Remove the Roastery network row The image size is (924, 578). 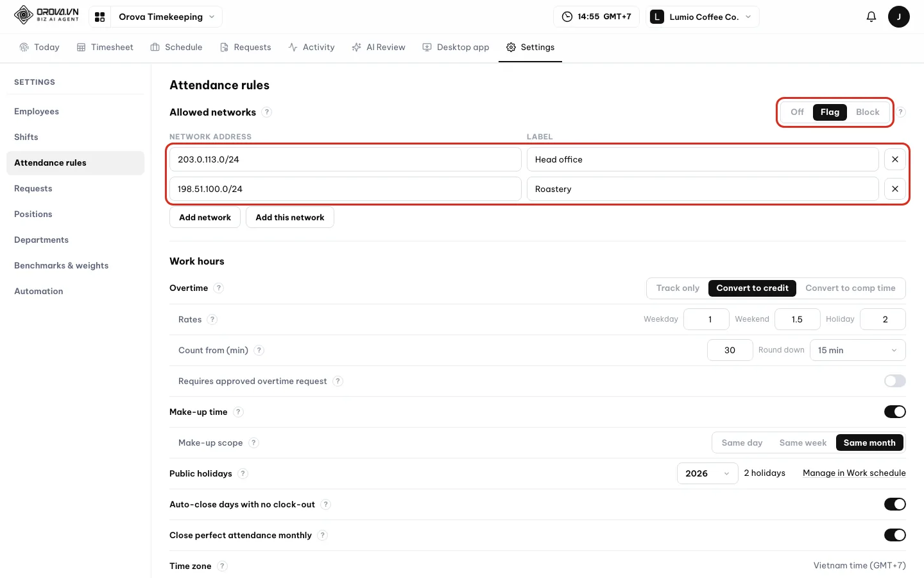point(894,189)
